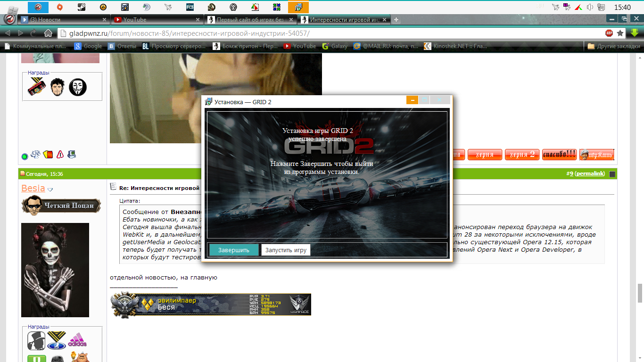
Task: Click the херня 2 reaction button
Action: click(x=522, y=155)
